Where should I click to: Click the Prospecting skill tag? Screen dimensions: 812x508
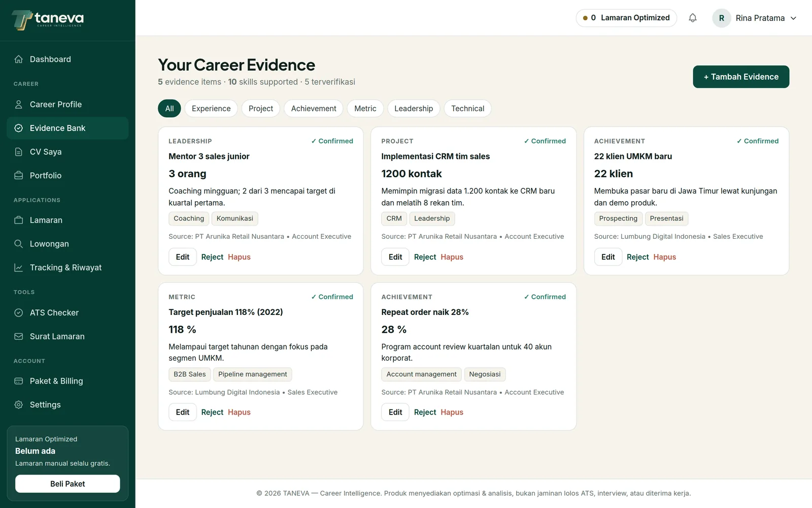click(618, 218)
